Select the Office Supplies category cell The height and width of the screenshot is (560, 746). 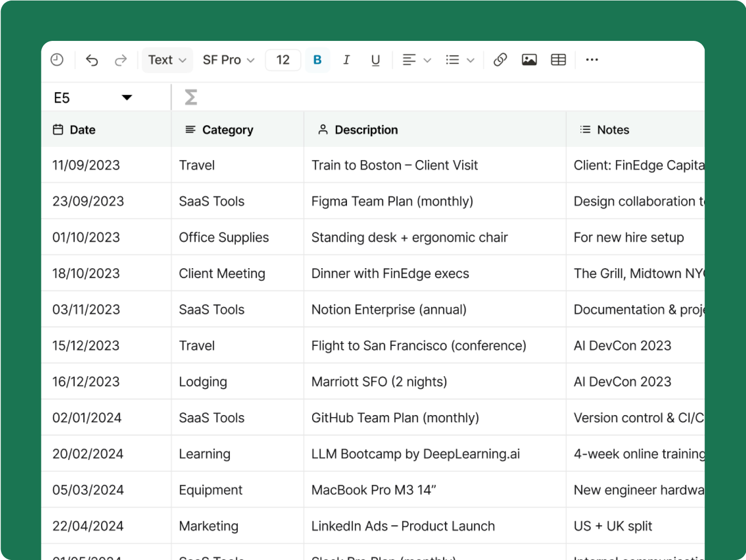237,237
